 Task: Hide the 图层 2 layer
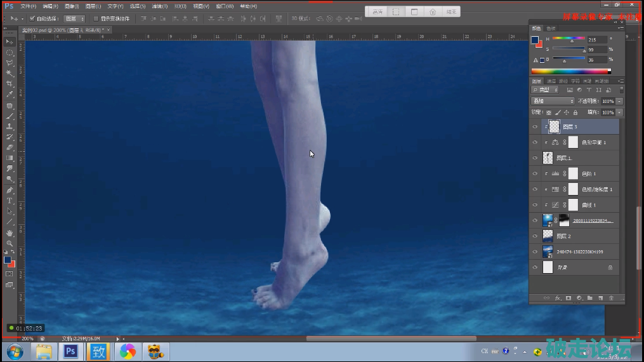click(535, 236)
